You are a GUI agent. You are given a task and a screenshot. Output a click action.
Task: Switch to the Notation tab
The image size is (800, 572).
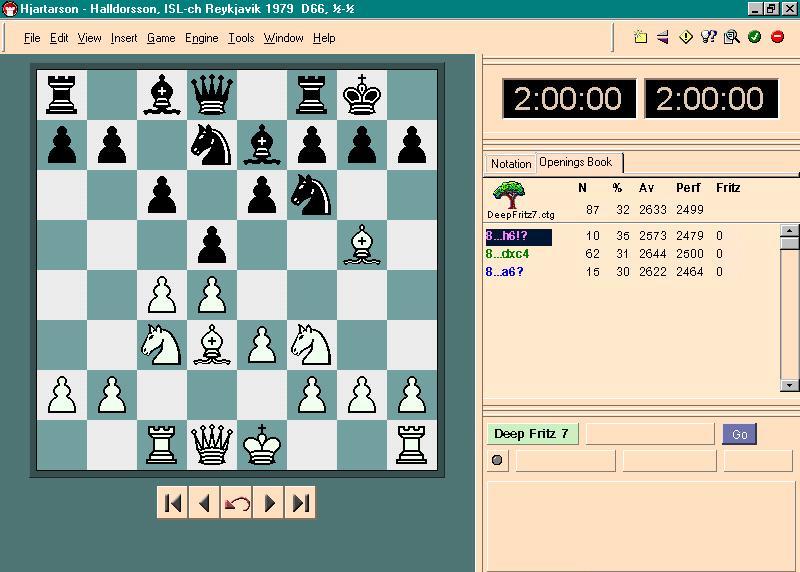click(x=511, y=164)
